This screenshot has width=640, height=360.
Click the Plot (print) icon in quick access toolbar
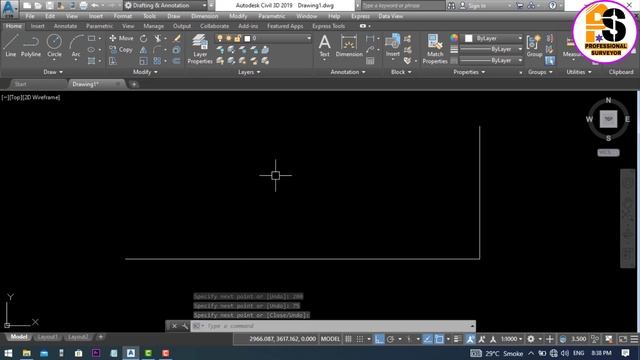pos(83,6)
